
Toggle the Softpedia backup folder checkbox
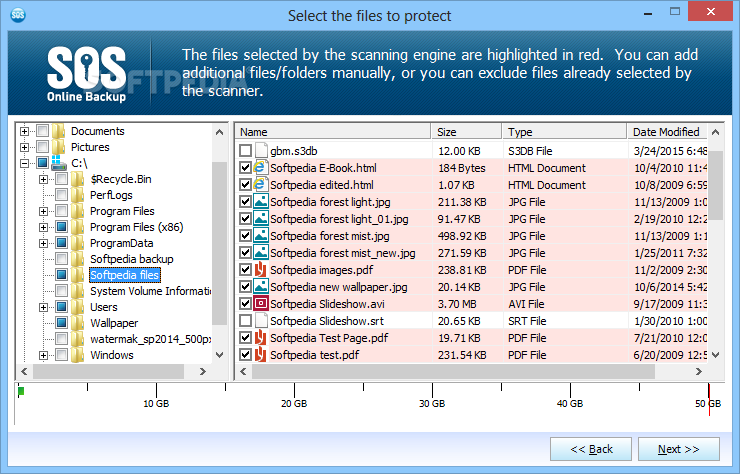pos(61,259)
